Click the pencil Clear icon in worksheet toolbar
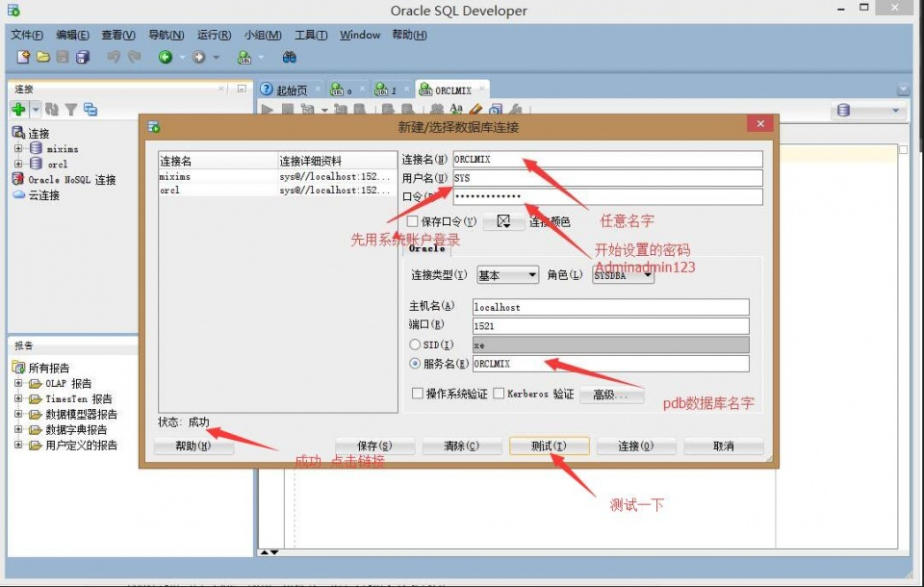This screenshot has height=587, width=924. (476, 109)
